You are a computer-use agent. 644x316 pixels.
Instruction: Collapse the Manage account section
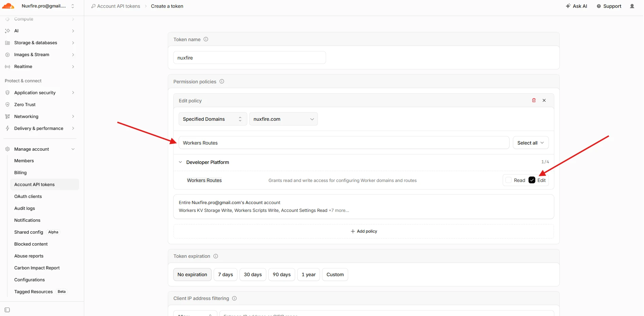(73, 149)
